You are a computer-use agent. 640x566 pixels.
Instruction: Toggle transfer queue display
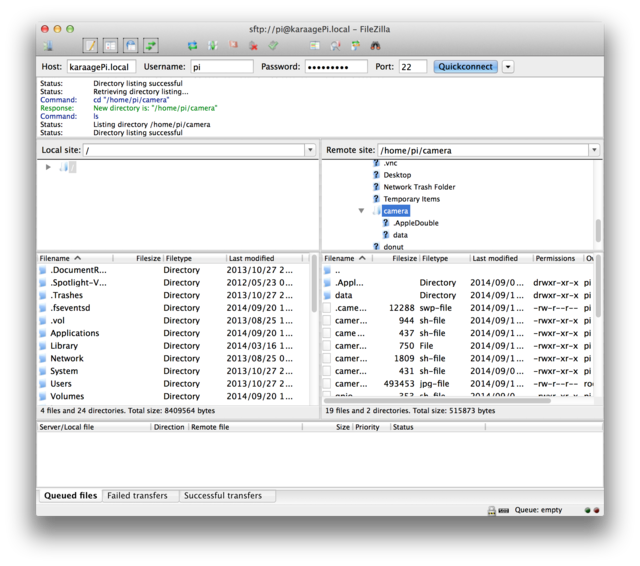click(151, 45)
